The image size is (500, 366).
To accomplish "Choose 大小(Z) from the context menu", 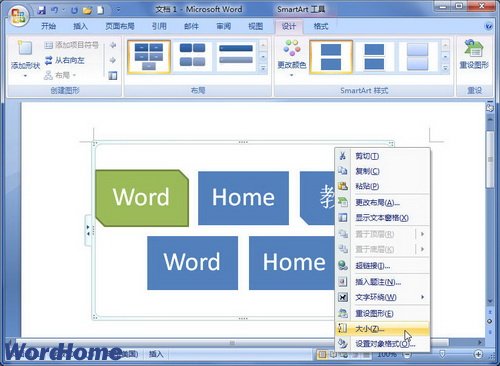I will point(383,329).
